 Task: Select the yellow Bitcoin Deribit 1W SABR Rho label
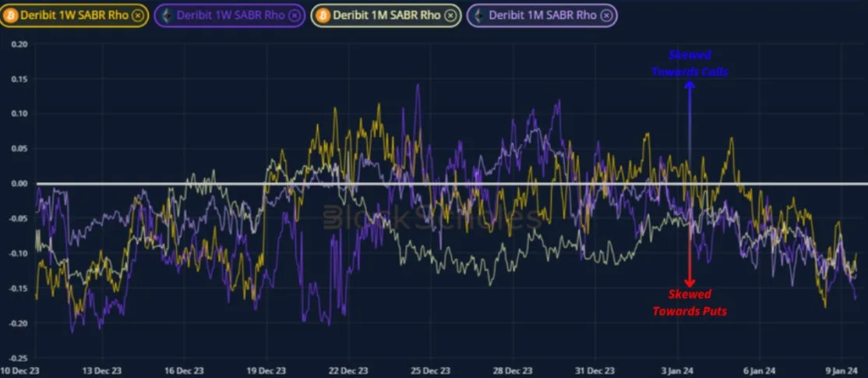pos(74,16)
